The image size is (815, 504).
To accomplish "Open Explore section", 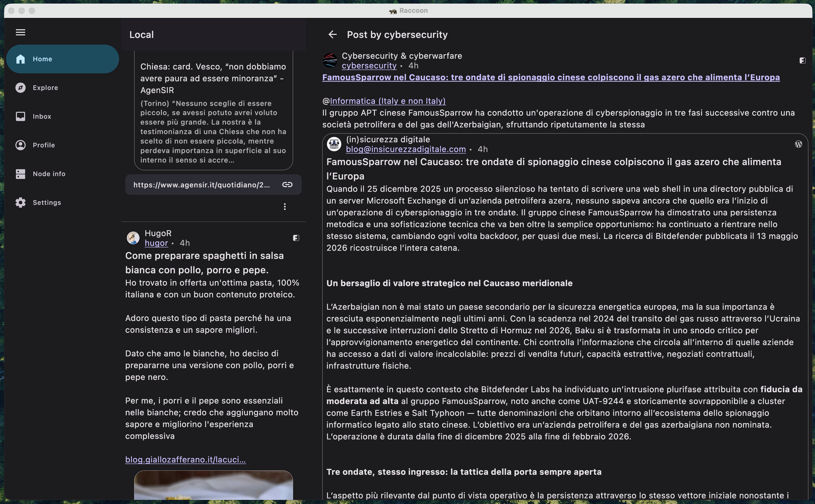I will tap(62, 88).
